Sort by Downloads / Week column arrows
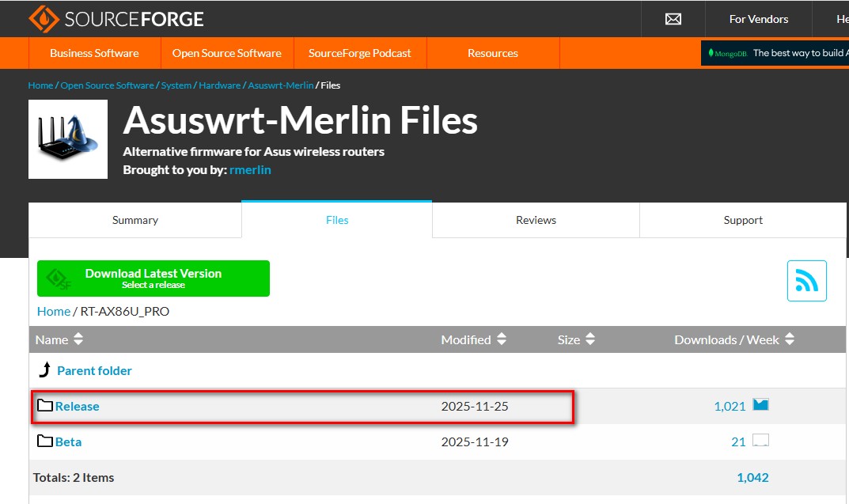The height and width of the screenshot is (504, 849). tap(790, 339)
